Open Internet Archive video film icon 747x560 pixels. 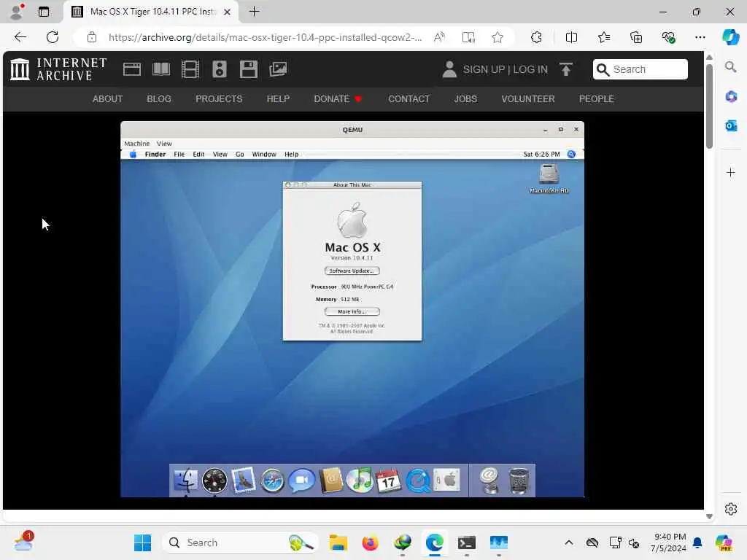pyautogui.click(x=190, y=69)
